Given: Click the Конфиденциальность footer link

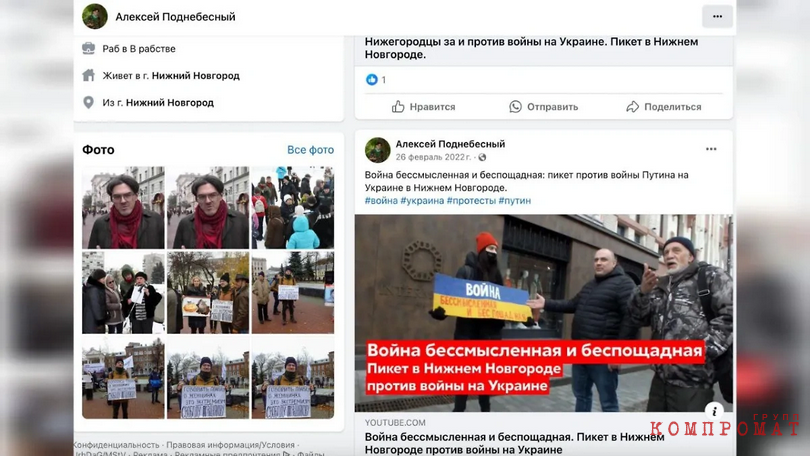Looking at the screenshot, I should coord(117,445).
